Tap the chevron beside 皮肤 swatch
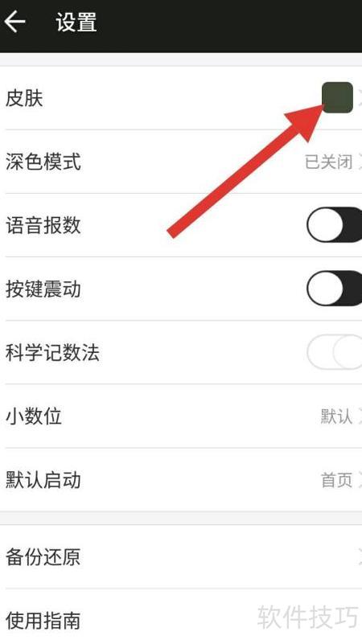This screenshot has width=362, height=644. click(360, 98)
